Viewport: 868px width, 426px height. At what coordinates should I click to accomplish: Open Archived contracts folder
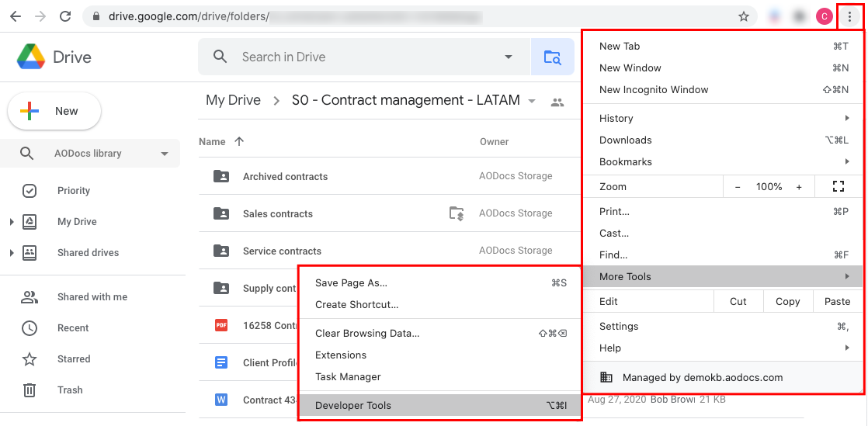tap(285, 176)
